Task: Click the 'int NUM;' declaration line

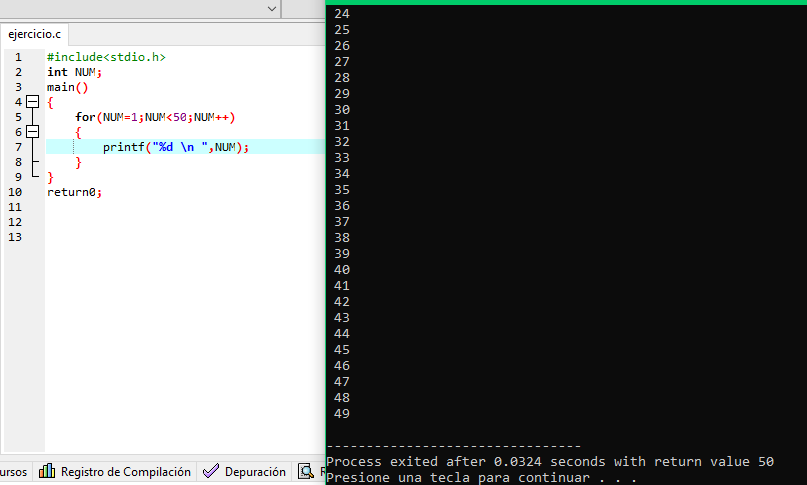Action: click(x=75, y=72)
